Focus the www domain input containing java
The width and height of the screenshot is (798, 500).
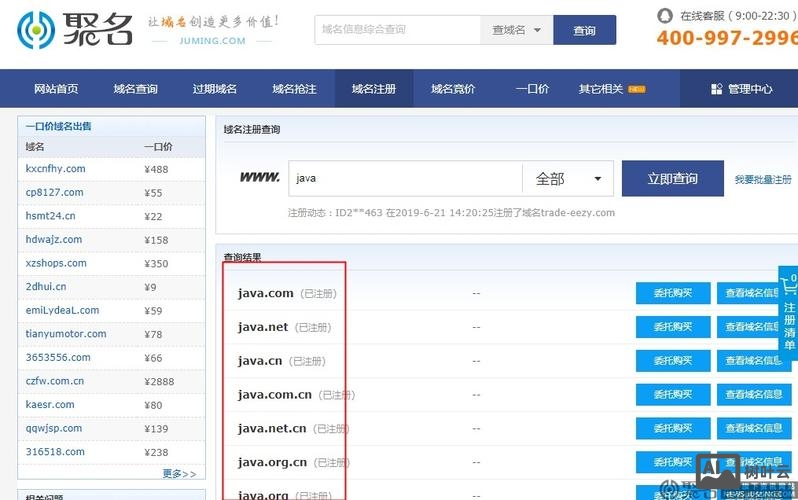click(x=405, y=179)
